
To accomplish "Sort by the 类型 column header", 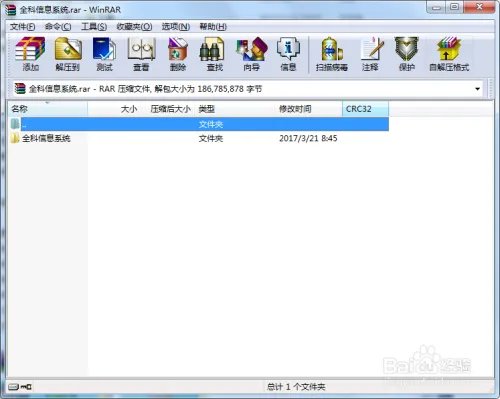I will click(x=235, y=109).
